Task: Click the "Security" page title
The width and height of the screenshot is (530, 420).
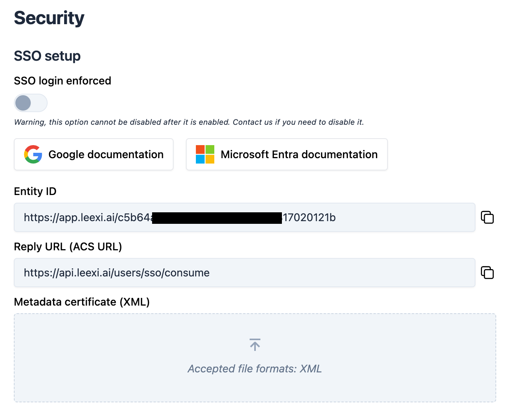Action: coord(49,18)
